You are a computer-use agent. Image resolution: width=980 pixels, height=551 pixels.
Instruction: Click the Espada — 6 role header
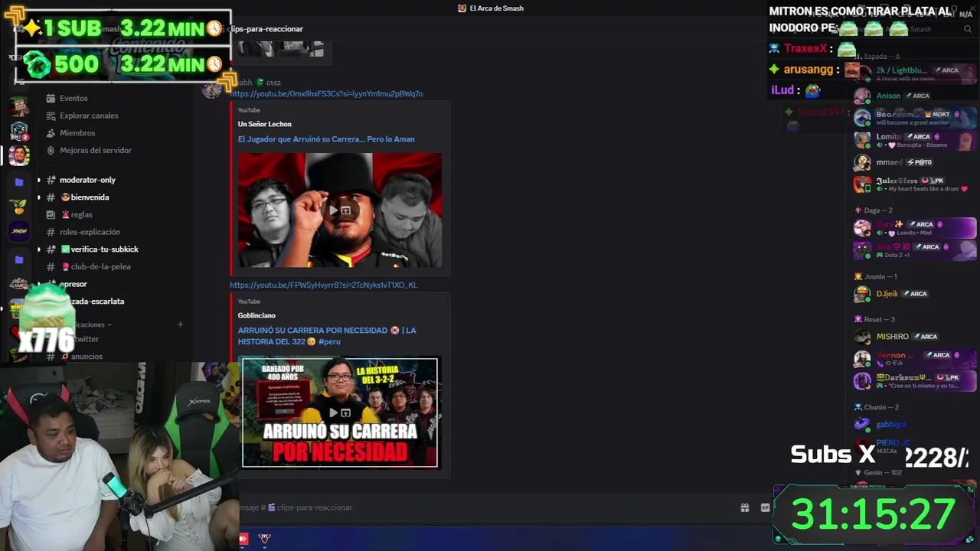(x=881, y=57)
